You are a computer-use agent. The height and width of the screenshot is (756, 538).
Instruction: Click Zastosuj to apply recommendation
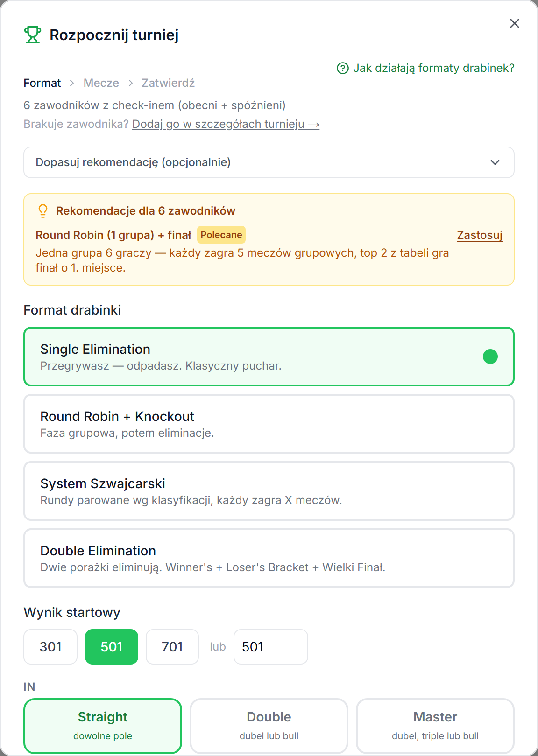click(x=480, y=235)
